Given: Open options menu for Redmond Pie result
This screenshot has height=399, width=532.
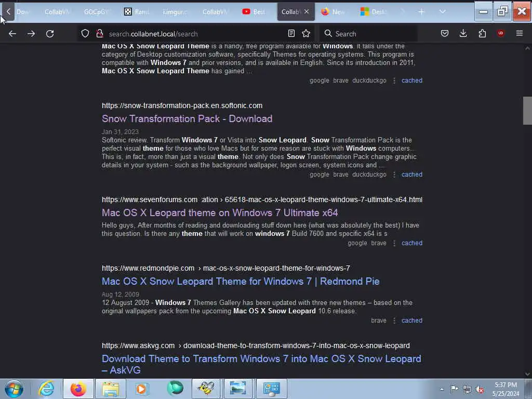Looking at the screenshot, I should click(394, 321).
